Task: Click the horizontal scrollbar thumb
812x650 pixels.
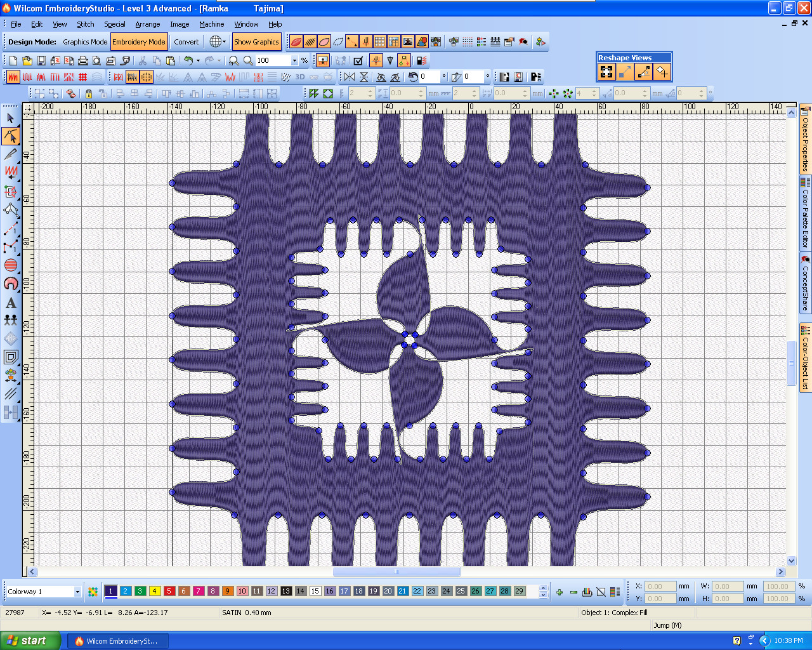Action: [x=396, y=571]
